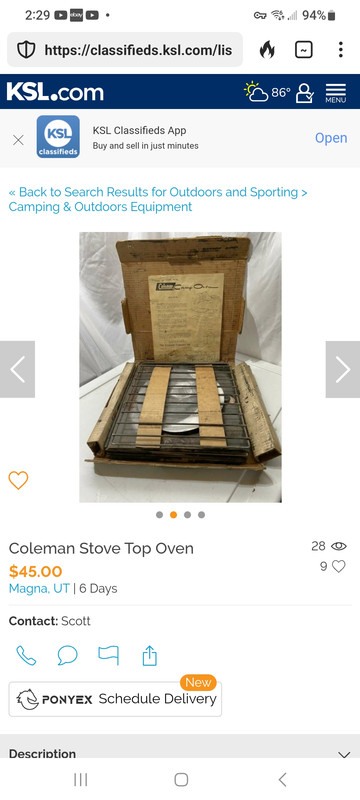Tap the weather 86° icon
Image resolution: width=360 pixels, height=800 pixels.
[x=267, y=92]
